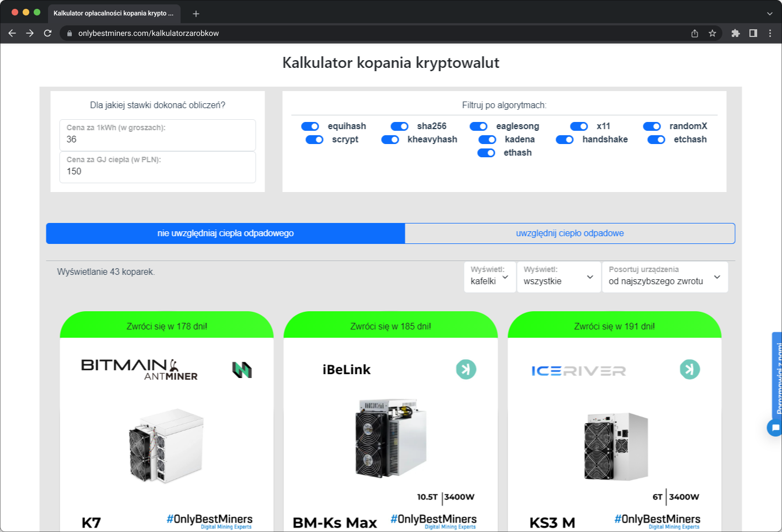Turn off the randomX filter switch
Image resolution: width=782 pixels, height=532 pixels.
[x=652, y=126]
